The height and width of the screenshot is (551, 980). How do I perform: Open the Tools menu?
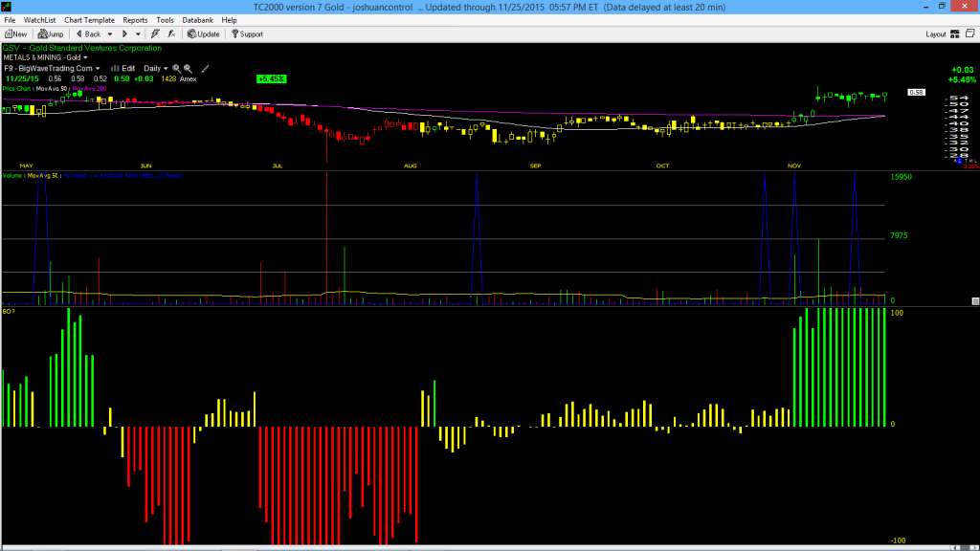[165, 20]
